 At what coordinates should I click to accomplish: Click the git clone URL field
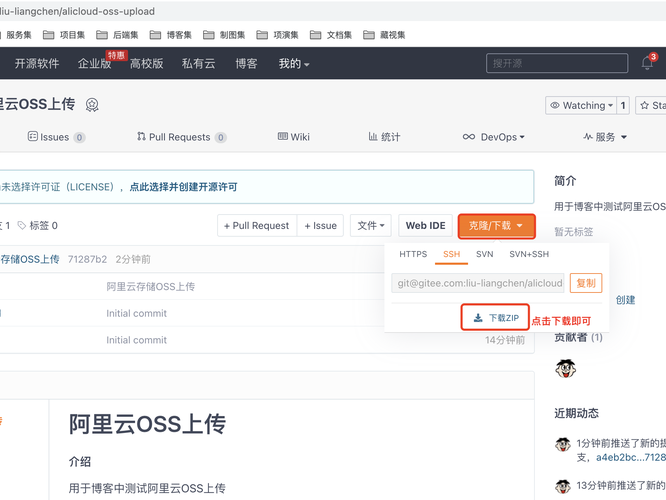[x=478, y=283]
